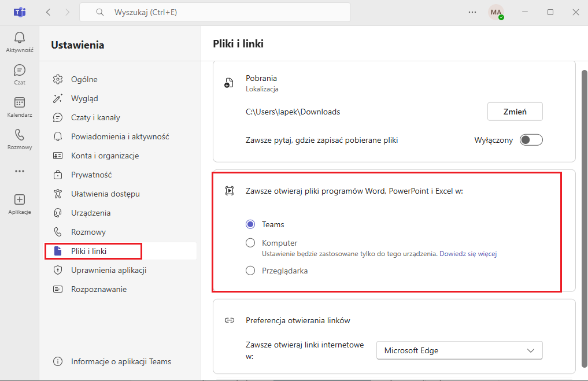
Task: Click the Preferencja otwierania linków heading
Action: tap(298, 320)
